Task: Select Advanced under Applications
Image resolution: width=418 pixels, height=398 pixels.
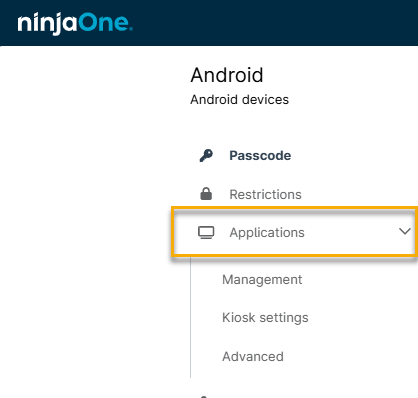Action: click(253, 356)
